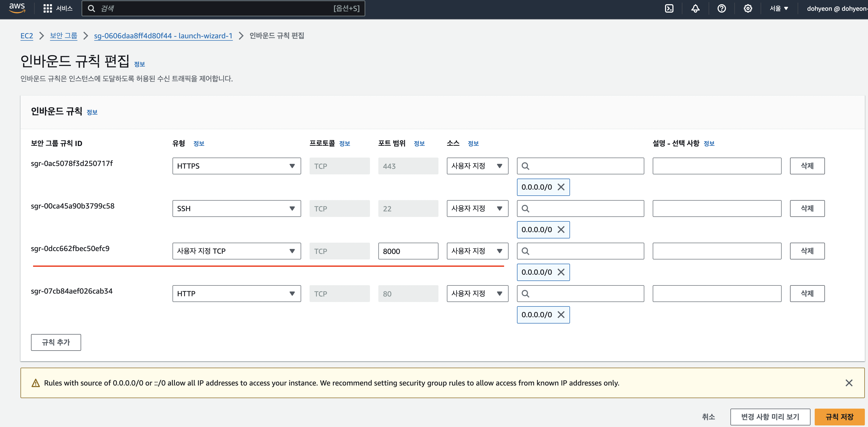Viewport: 868px width, 427px height.
Task: Remove 0.0.0.0/0 from the HTTP rule
Action: click(561, 315)
